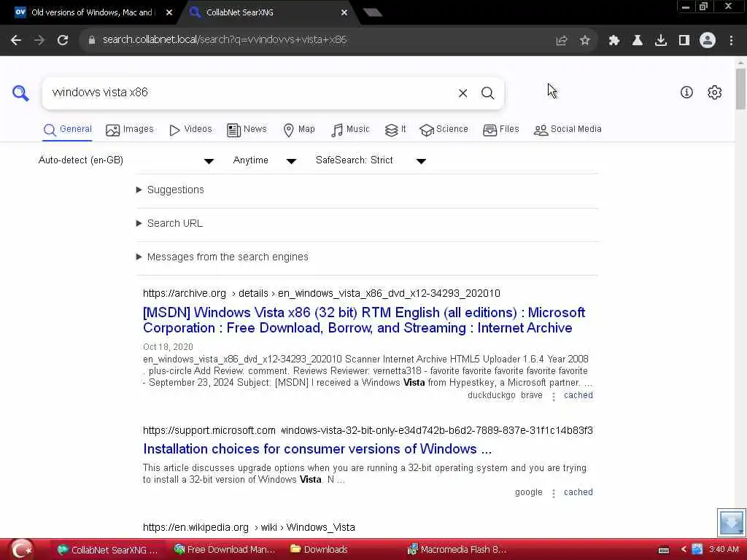Click the archive.org result URL
This screenshot has height=560, width=747.
[322, 293]
